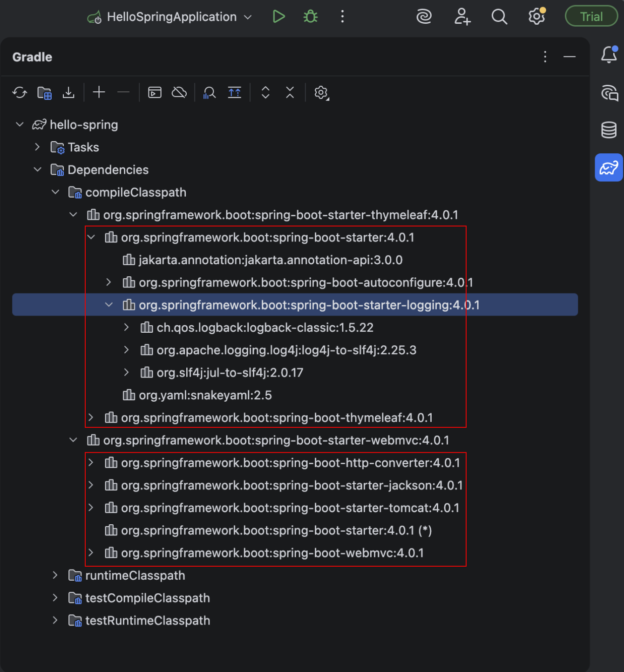
Task: Run HelloSpringApplication with the green play button
Action: click(x=278, y=17)
